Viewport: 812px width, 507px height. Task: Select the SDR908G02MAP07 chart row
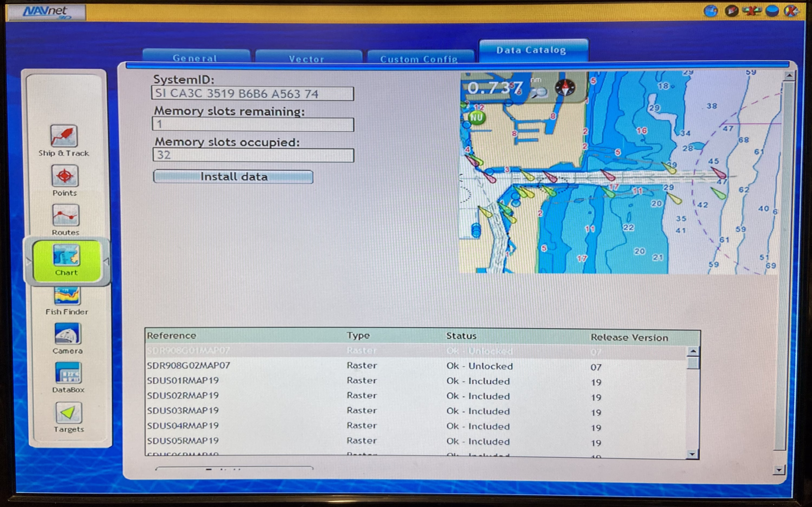188,365
